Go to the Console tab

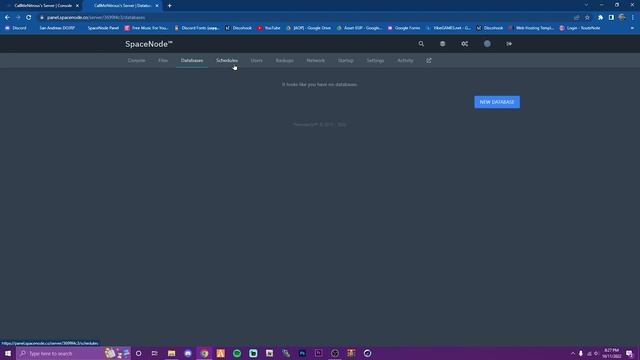tap(136, 60)
